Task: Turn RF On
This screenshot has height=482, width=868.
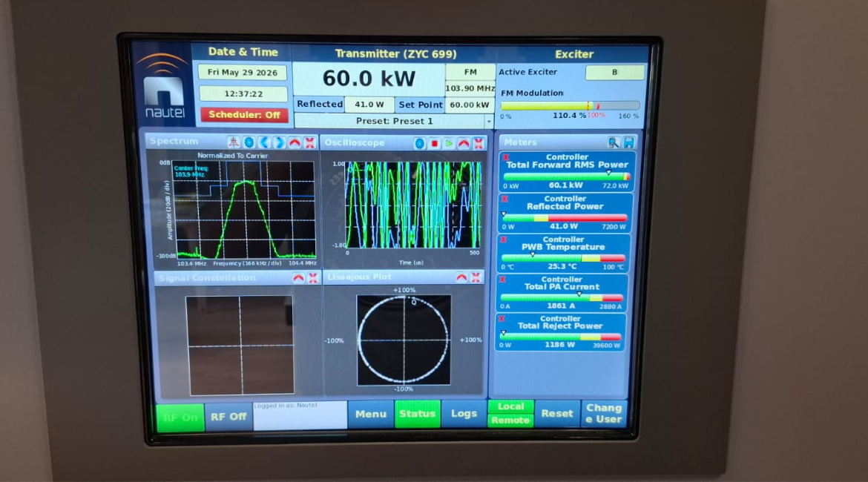Action: click(180, 417)
